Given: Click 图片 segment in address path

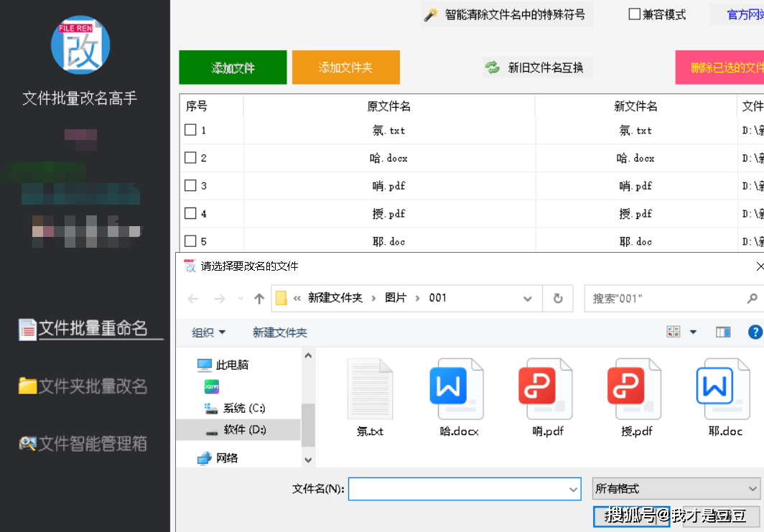Looking at the screenshot, I should click(x=396, y=298).
